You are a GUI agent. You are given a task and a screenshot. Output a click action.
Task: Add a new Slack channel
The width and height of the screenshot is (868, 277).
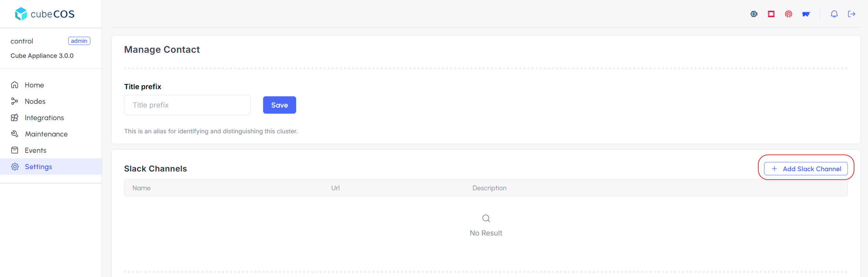806,169
